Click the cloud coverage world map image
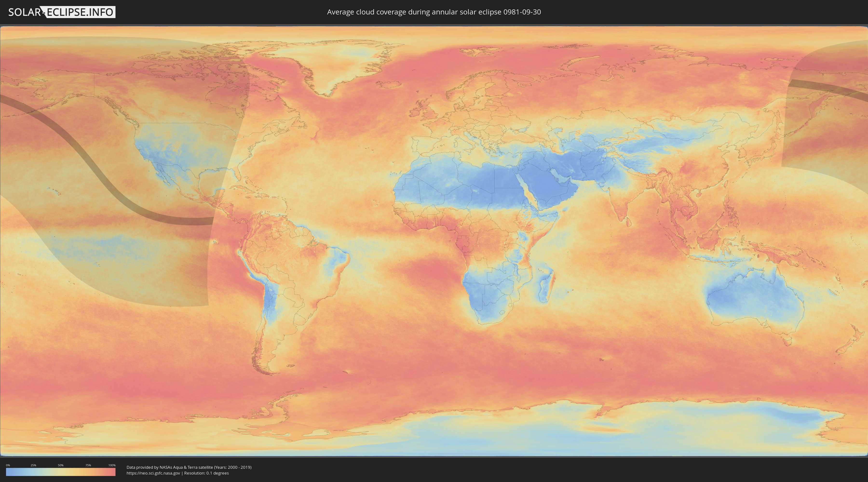This screenshot has width=868, height=482. pos(434,241)
